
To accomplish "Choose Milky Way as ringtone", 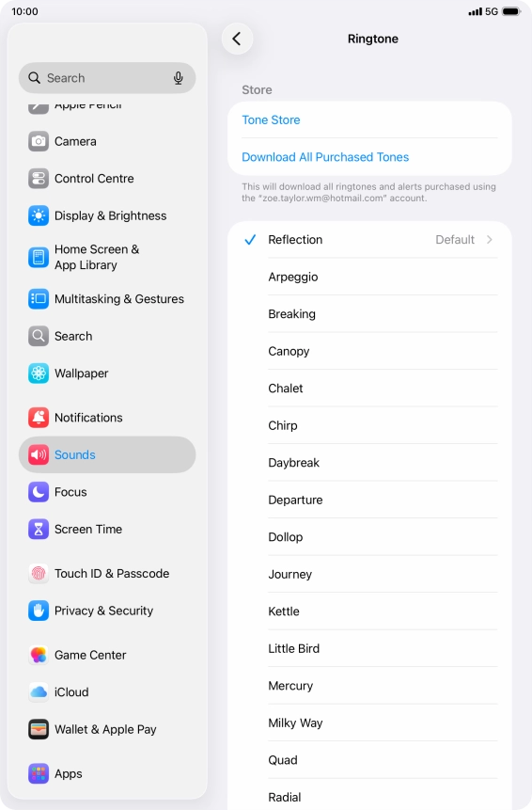I will tap(369, 723).
